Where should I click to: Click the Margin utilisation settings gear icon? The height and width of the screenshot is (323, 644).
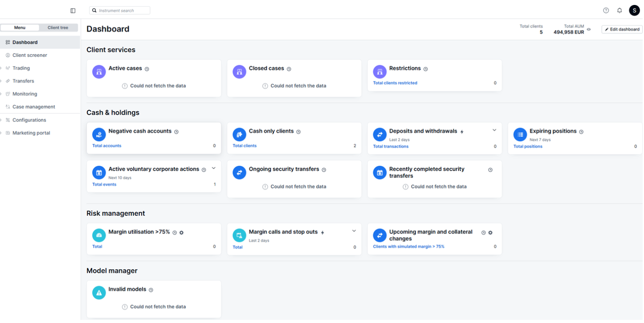pyautogui.click(x=182, y=233)
